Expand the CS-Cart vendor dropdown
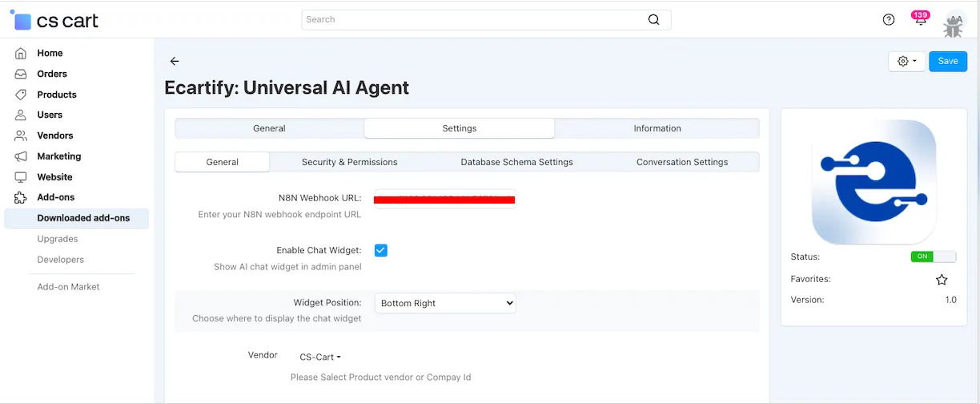 coord(320,357)
